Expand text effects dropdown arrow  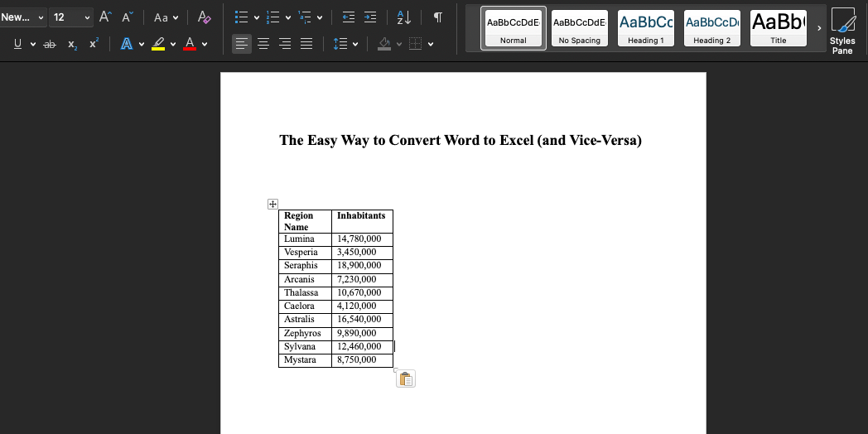pos(142,44)
